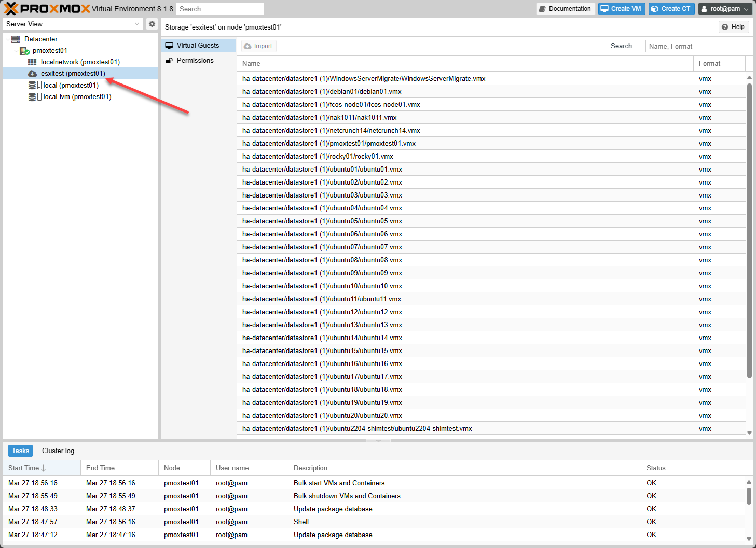The image size is (756, 548).
Task: Select the debian01.vmx guest row
Action: coord(491,92)
